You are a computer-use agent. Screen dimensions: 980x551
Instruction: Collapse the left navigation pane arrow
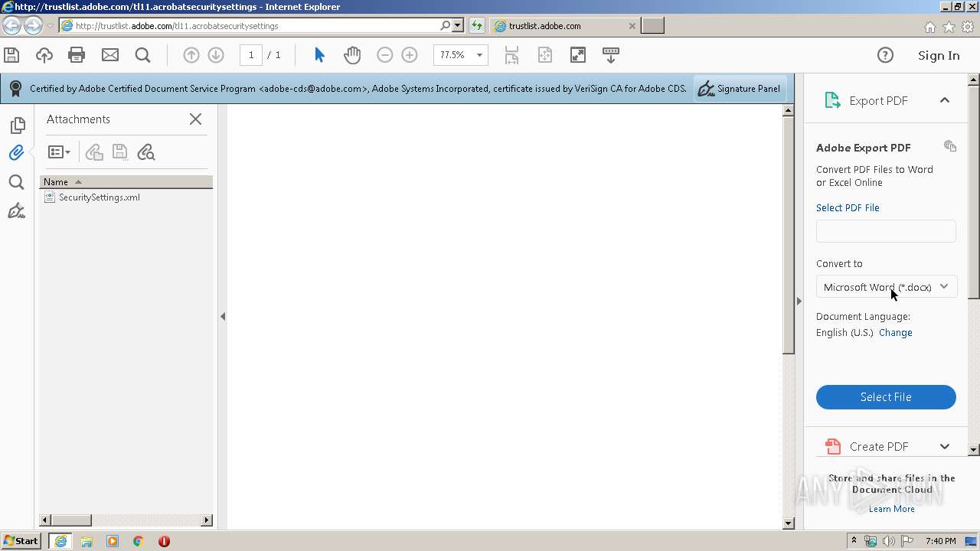(223, 316)
